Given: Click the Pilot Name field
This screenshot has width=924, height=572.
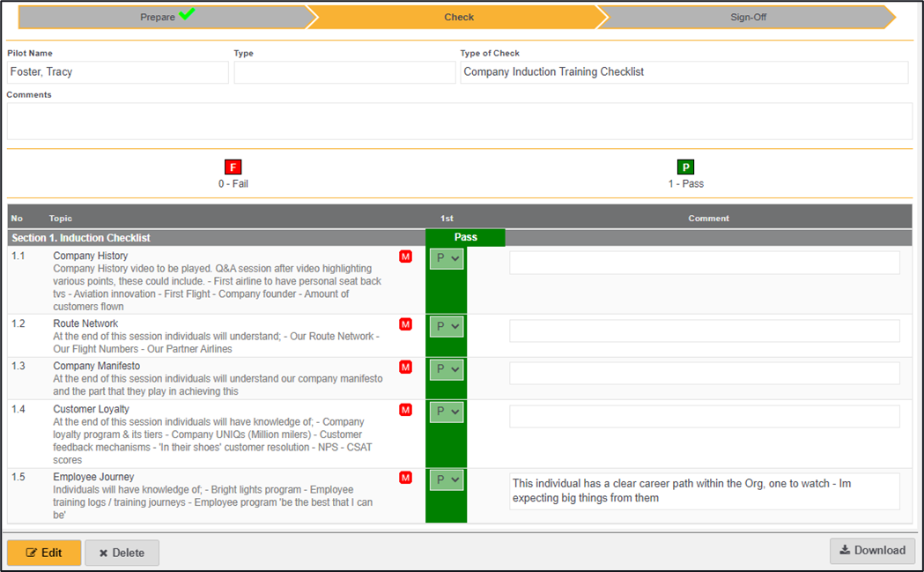Looking at the screenshot, I should coord(117,72).
